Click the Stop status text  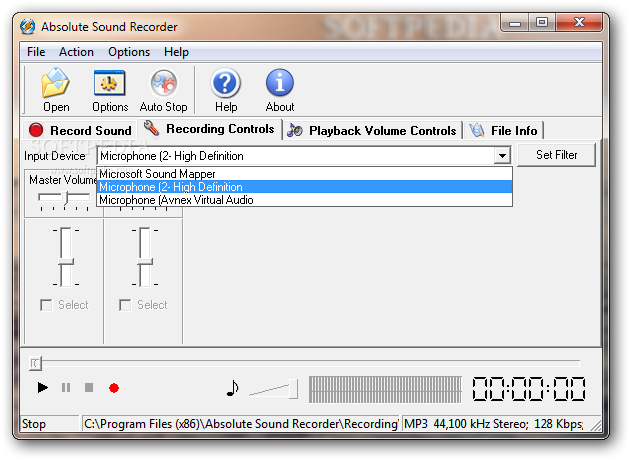pos(34,424)
